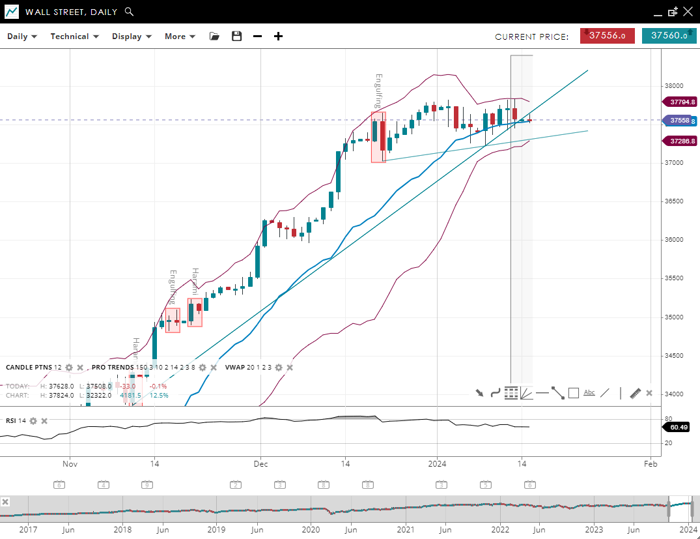Image resolution: width=700 pixels, height=539 pixels.
Task: Search instruments with the magnifier icon
Action: pyautogui.click(x=130, y=12)
